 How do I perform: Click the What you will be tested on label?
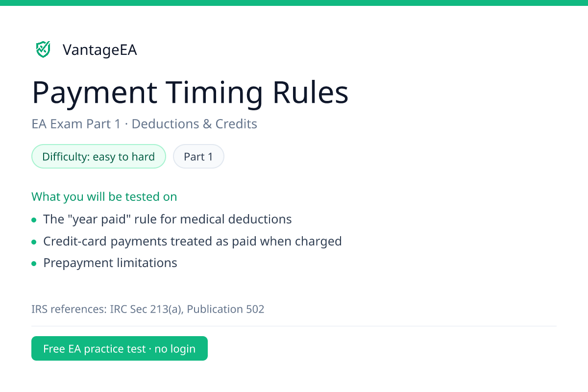104,197
